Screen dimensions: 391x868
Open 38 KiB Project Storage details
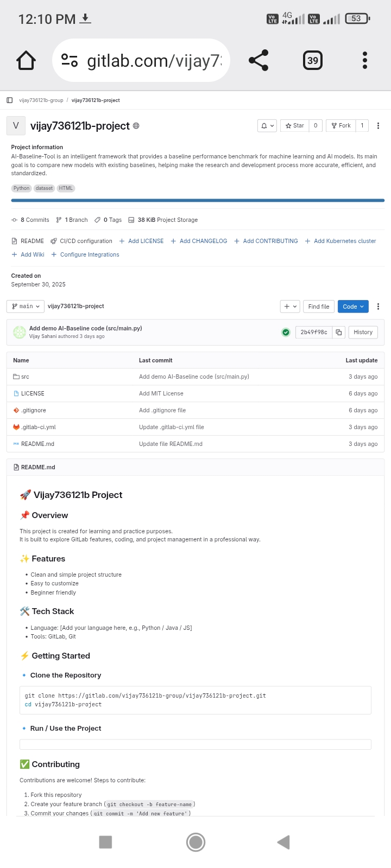click(x=163, y=220)
